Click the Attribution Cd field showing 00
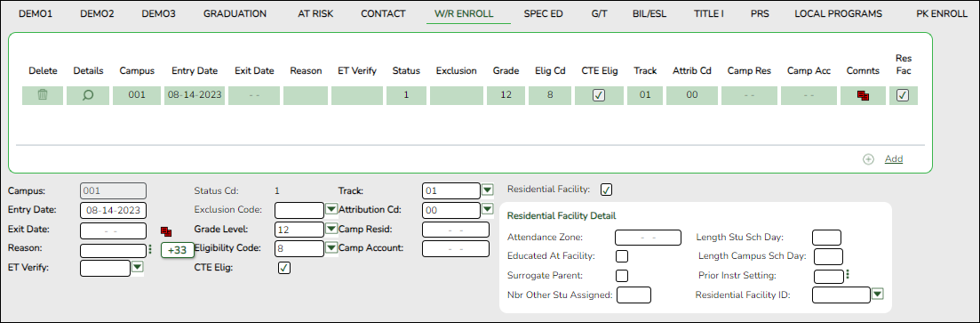This screenshot has height=323, width=980. click(451, 210)
